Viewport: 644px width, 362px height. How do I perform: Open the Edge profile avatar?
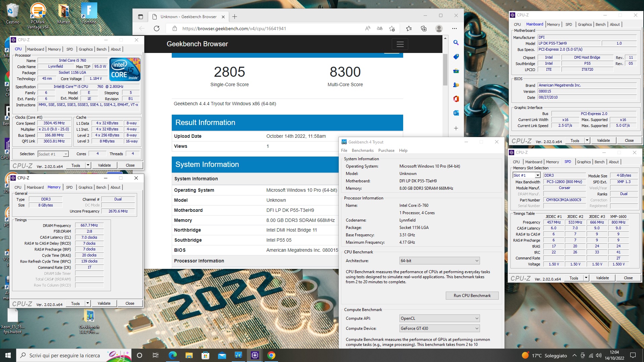click(439, 28)
